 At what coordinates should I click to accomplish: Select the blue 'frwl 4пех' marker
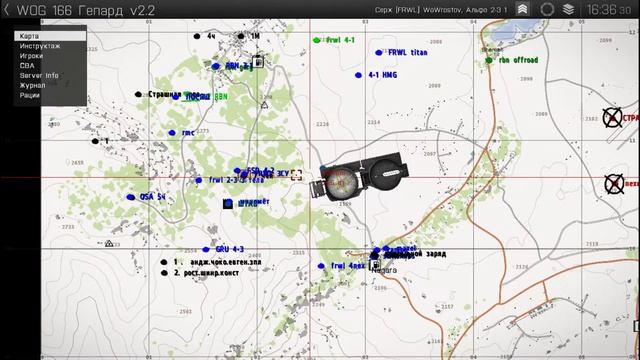point(321,266)
